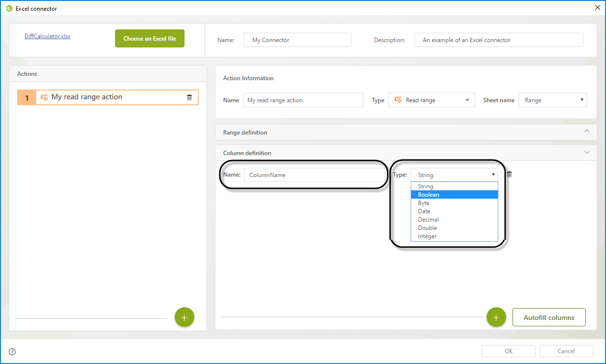Delete the ColumnName column definition row
The width and height of the screenshot is (606, 364).
pos(509,175)
